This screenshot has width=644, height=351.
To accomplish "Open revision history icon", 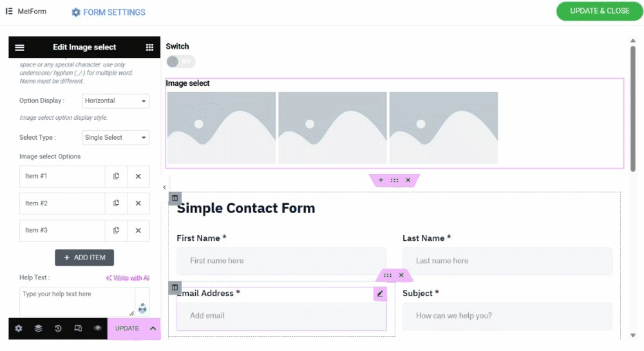I will [58, 328].
